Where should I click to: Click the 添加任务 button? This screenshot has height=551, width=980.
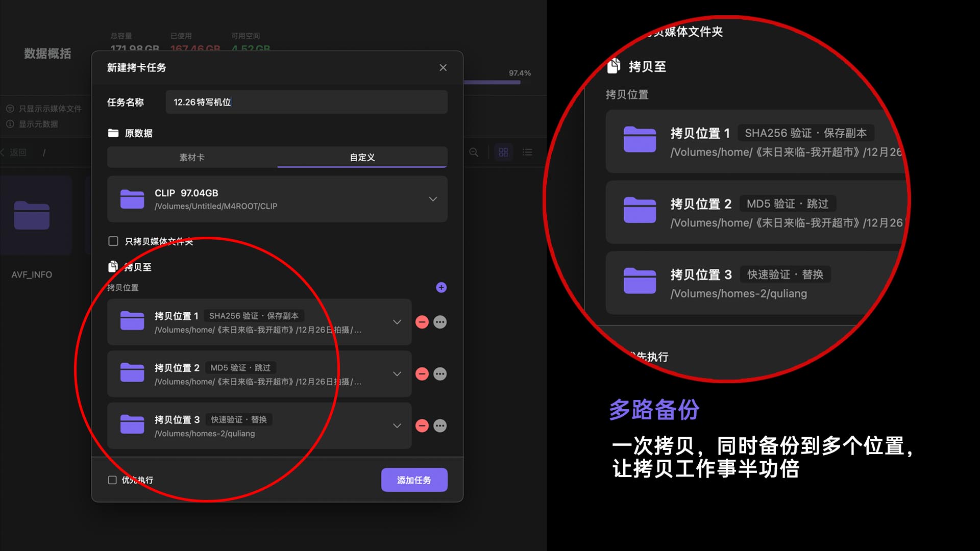414,480
